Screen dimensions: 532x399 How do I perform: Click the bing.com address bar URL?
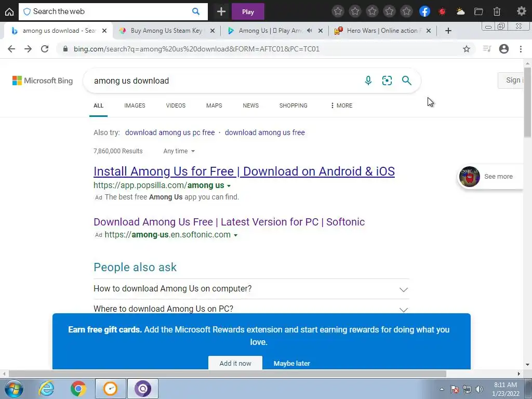[x=196, y=49]
